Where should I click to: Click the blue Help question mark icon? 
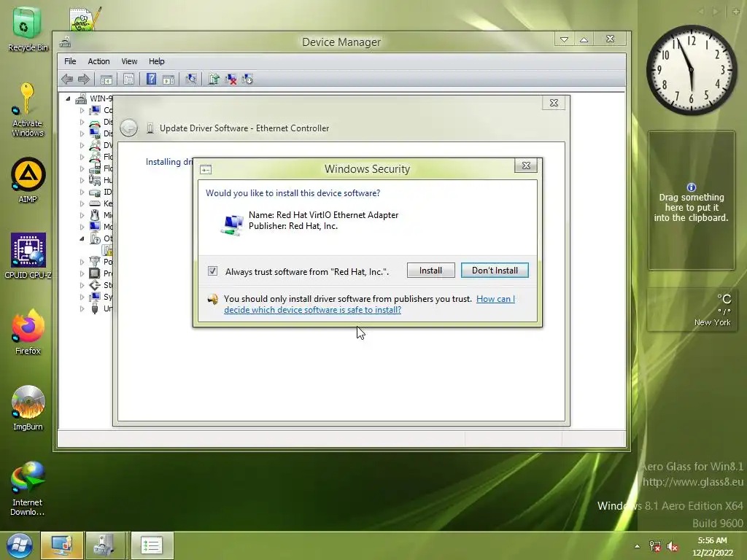pyautogui.click(x=151, y=79)
